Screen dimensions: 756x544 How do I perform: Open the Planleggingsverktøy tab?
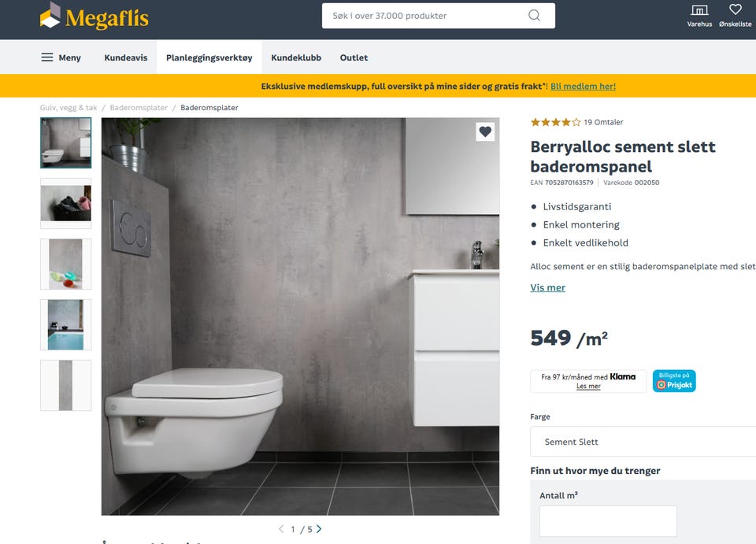[x=209, y=57]
